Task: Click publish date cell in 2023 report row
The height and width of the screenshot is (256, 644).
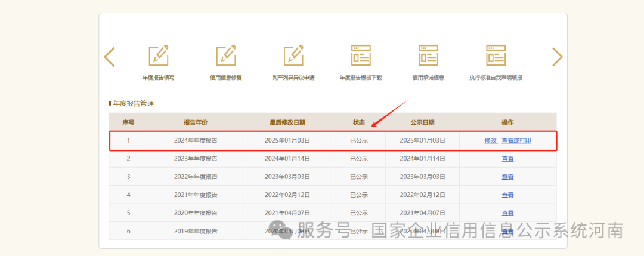Action: coord(423,159)
